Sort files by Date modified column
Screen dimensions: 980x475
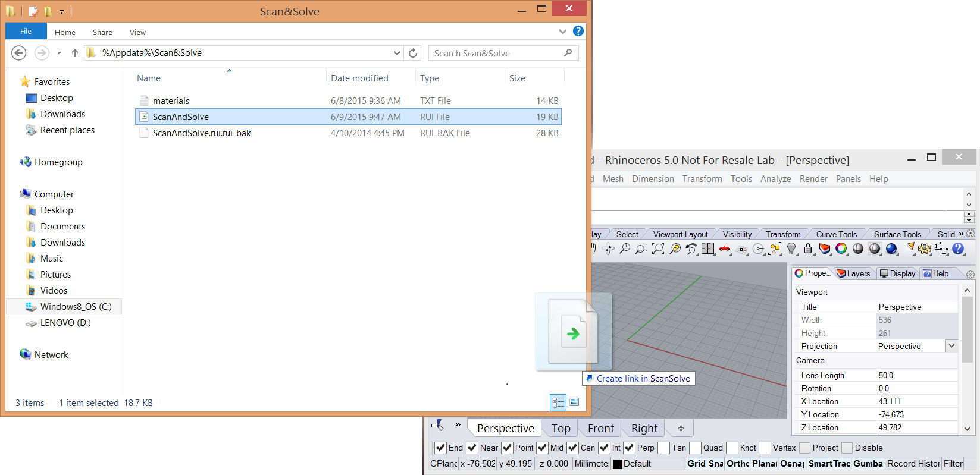click(x=359, y=78)
